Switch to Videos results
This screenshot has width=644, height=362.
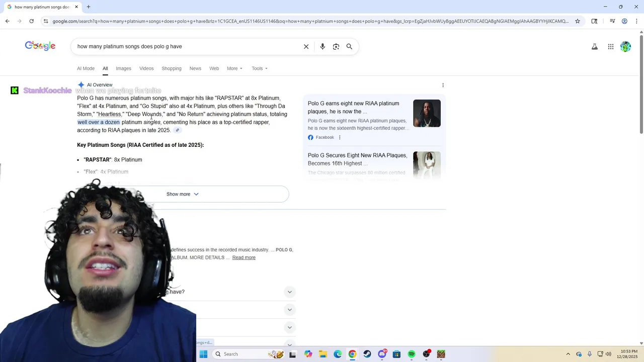click(146, 68)
